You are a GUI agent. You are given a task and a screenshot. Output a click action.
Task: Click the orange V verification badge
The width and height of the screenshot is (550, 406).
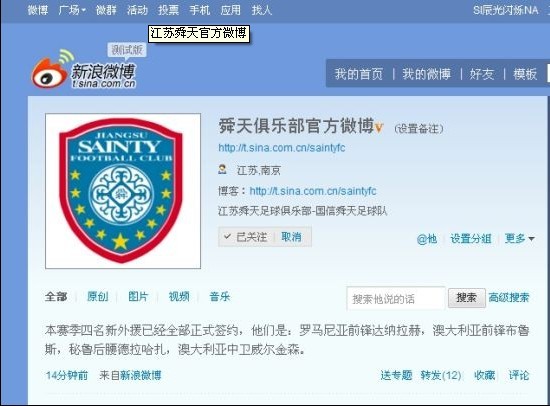(x=379, y=127)
